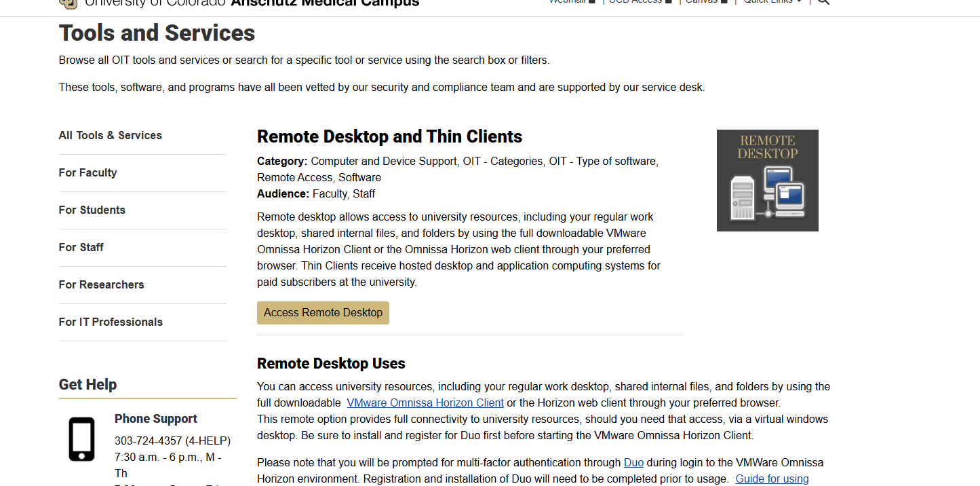Click 'These tools, software, and programs' sentence

click(382, 87)
